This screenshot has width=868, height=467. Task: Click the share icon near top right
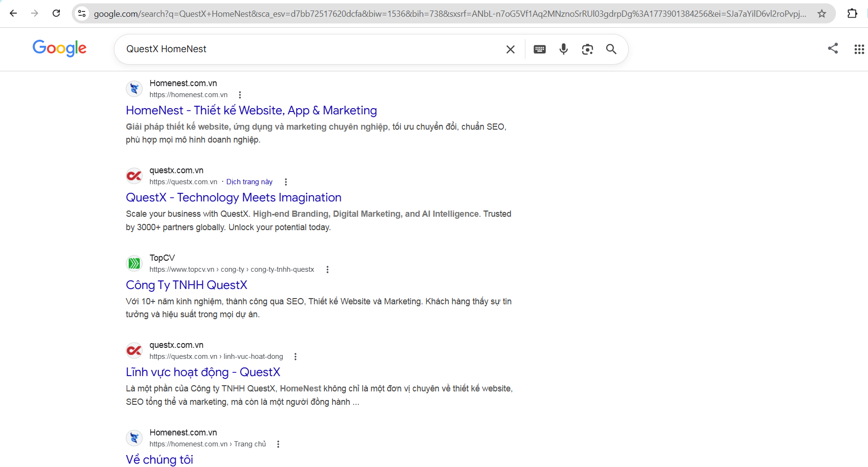pyautogui.click(x=833, y=49)
